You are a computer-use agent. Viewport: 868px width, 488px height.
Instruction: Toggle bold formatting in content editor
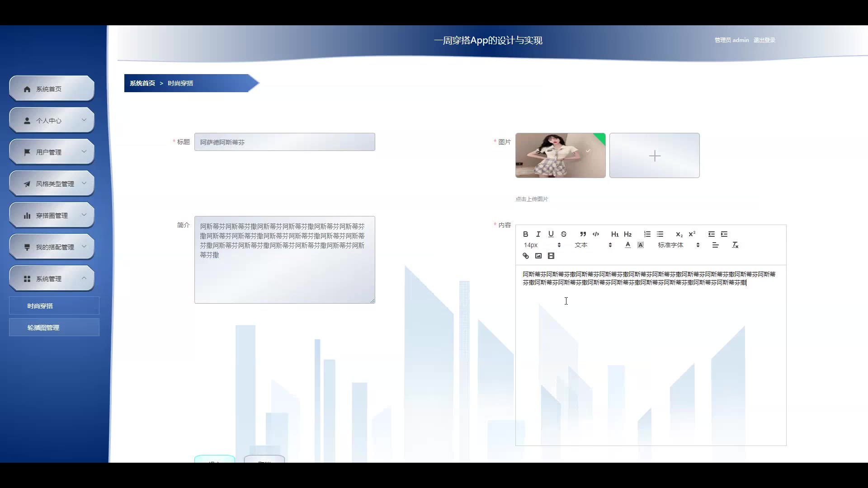point(525,234)
